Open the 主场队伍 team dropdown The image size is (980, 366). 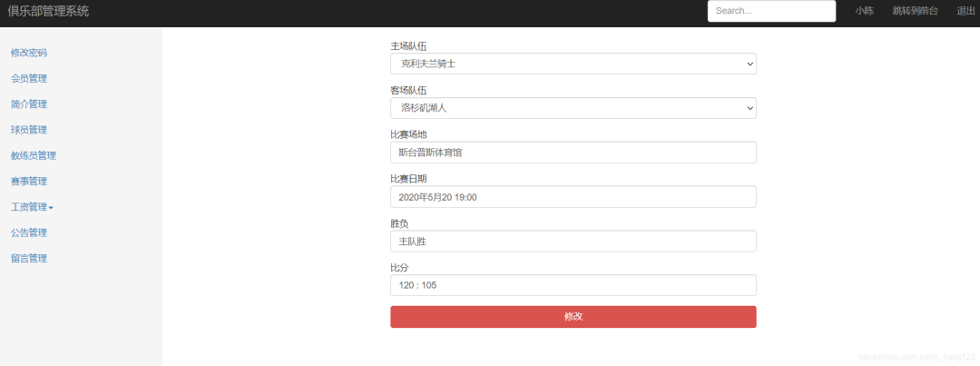click(573, 64)
